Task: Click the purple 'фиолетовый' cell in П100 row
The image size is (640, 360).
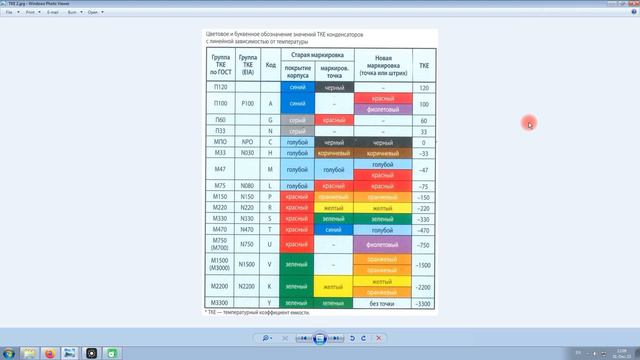Action: pyautogui.click(x=383, y=109)
